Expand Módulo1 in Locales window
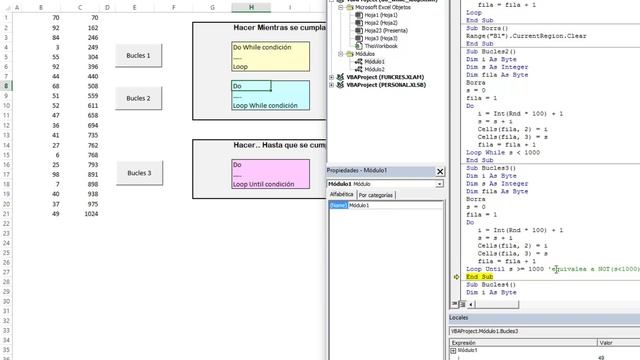This screenshot has height=360, width=640. coord(453,351)
